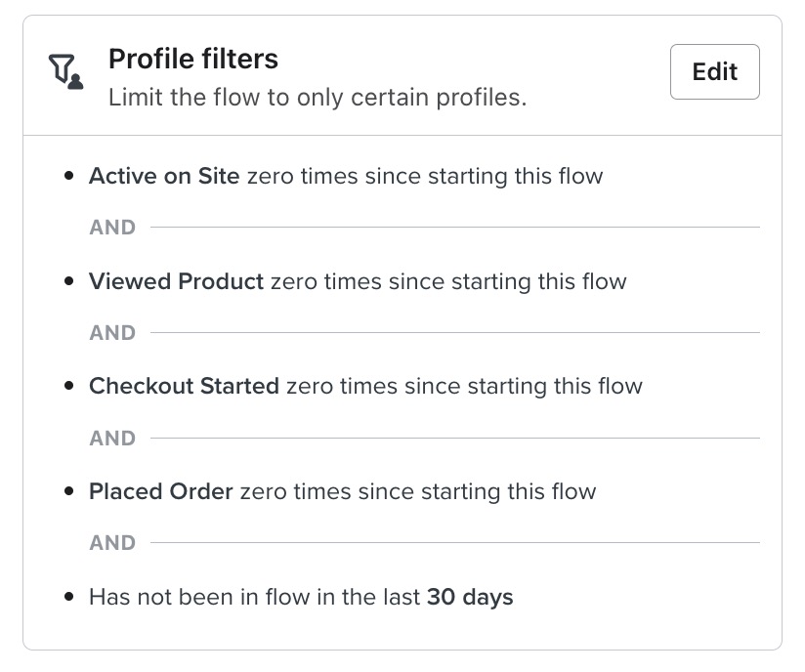
Task: Click the "Limit the flow" description text
Action: pyautogui.click(x=317, y=99)
